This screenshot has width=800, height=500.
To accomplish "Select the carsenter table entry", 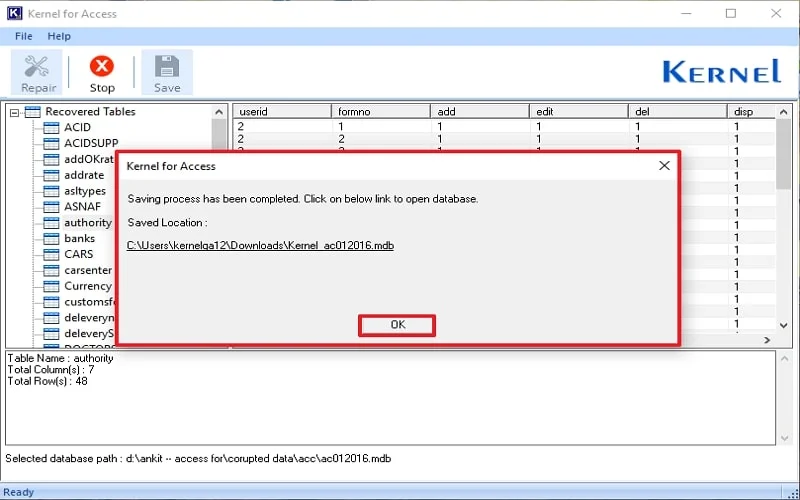I will [x=88, y=270].
